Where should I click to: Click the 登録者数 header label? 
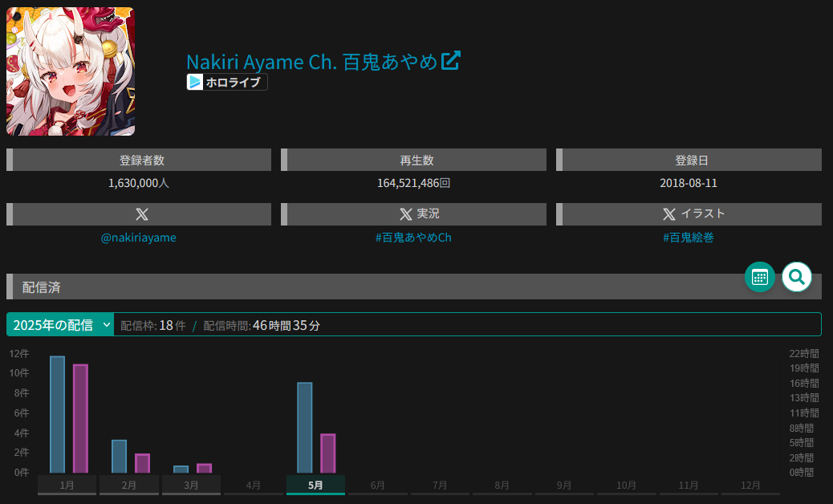(x=142, y=161)
